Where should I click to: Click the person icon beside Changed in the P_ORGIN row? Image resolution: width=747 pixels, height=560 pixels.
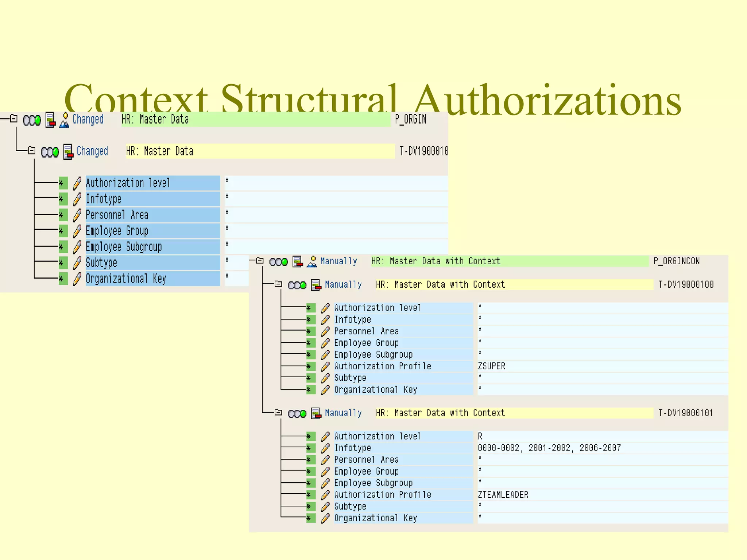64,120
